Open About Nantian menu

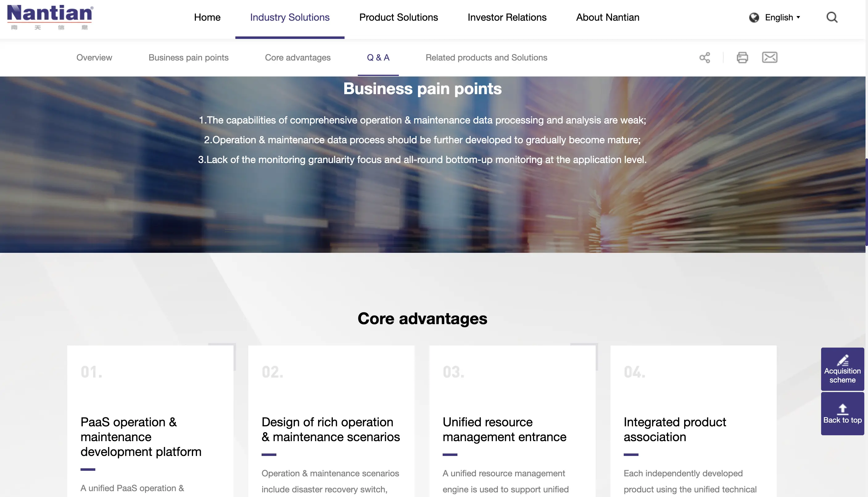point(607,17)
